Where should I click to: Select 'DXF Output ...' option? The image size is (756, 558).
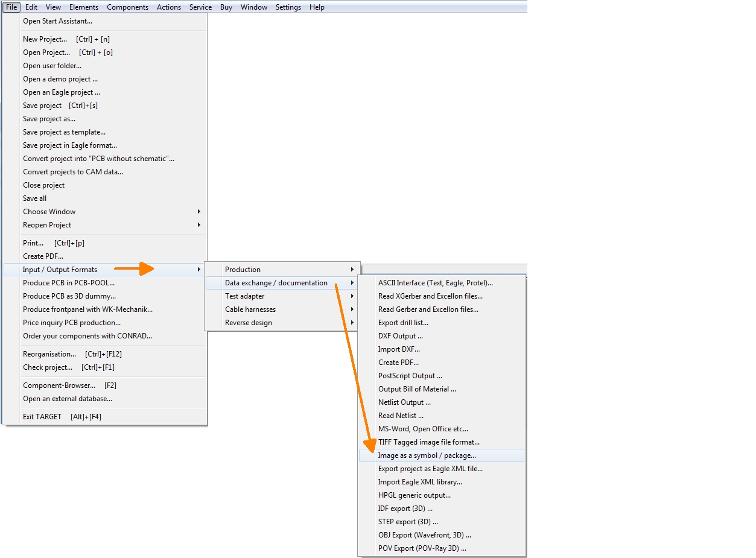[400, 336]
